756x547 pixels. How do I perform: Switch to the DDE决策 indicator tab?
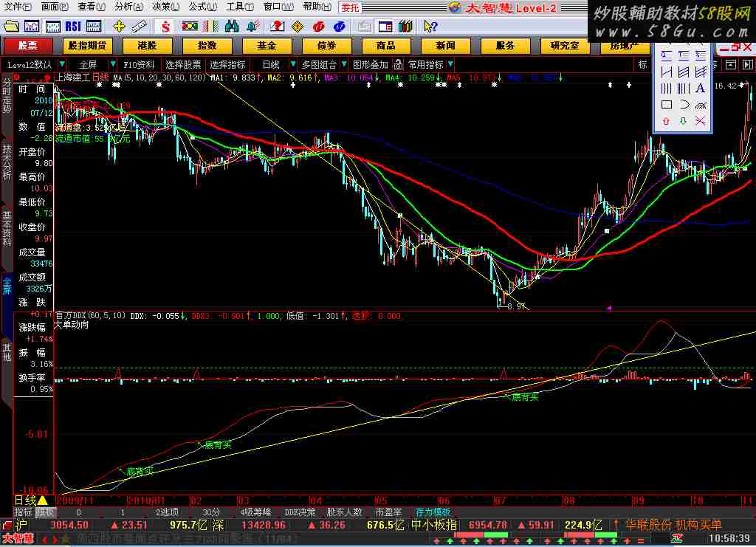point(300,512)
